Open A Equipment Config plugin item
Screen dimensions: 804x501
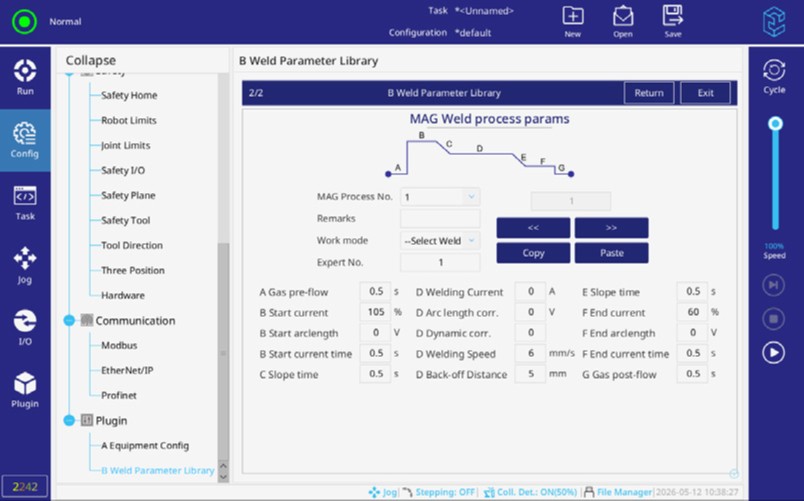pos(145,446)
